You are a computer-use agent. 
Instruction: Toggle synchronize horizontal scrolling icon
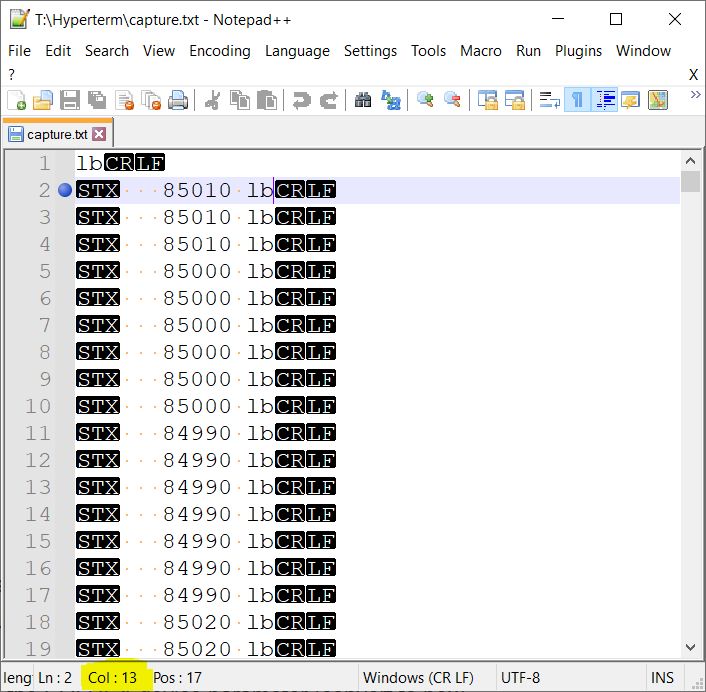(x=515, y=100)
